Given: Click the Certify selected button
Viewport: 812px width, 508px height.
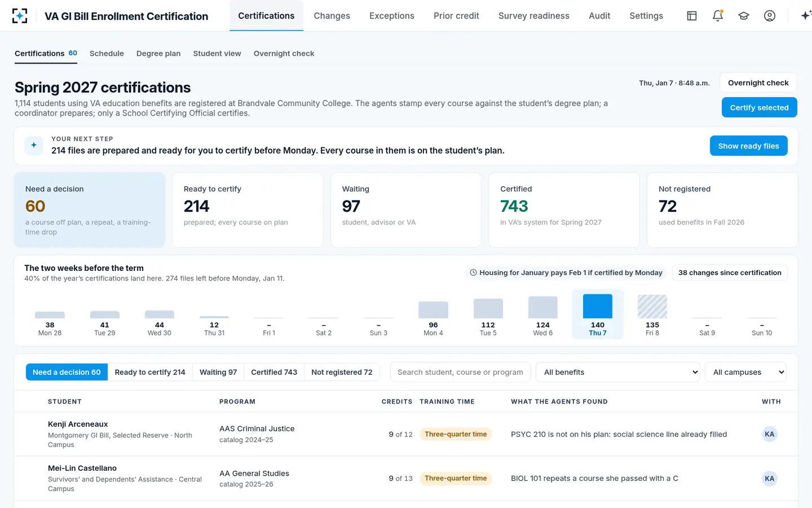Looking at the screenshot, I should [x=759, y=107].
